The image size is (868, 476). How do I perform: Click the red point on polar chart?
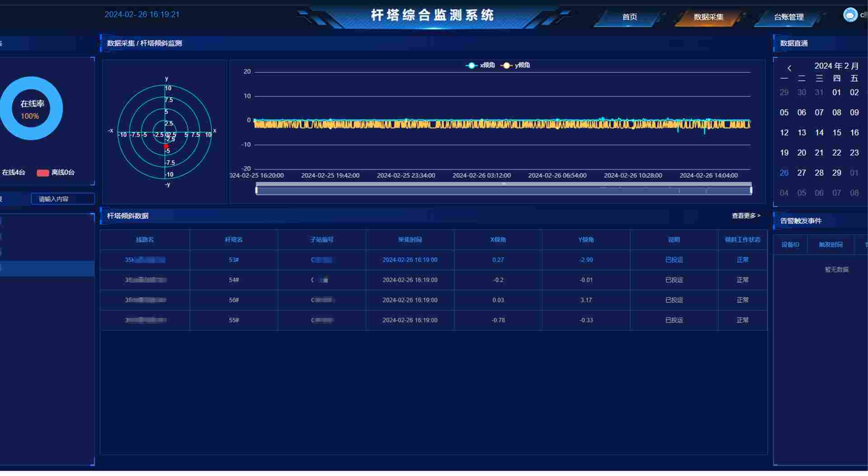166,146
